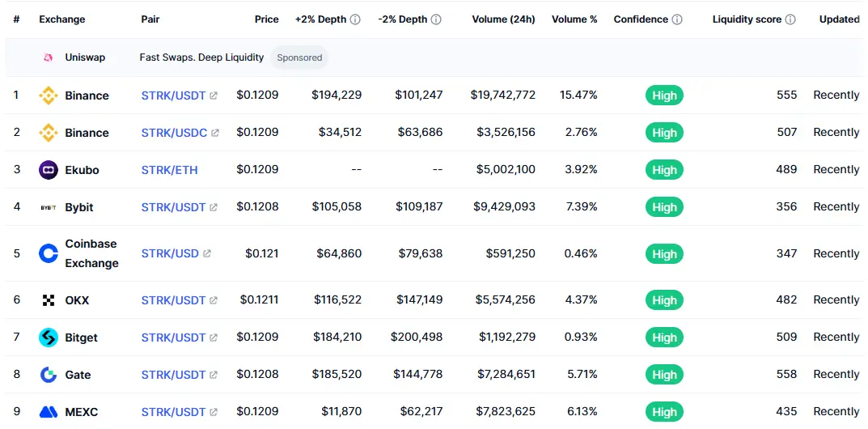The width and height of the screenshot is (868, 429).
Task: Click the +2% Depth info icon
Action: (355, 19)
